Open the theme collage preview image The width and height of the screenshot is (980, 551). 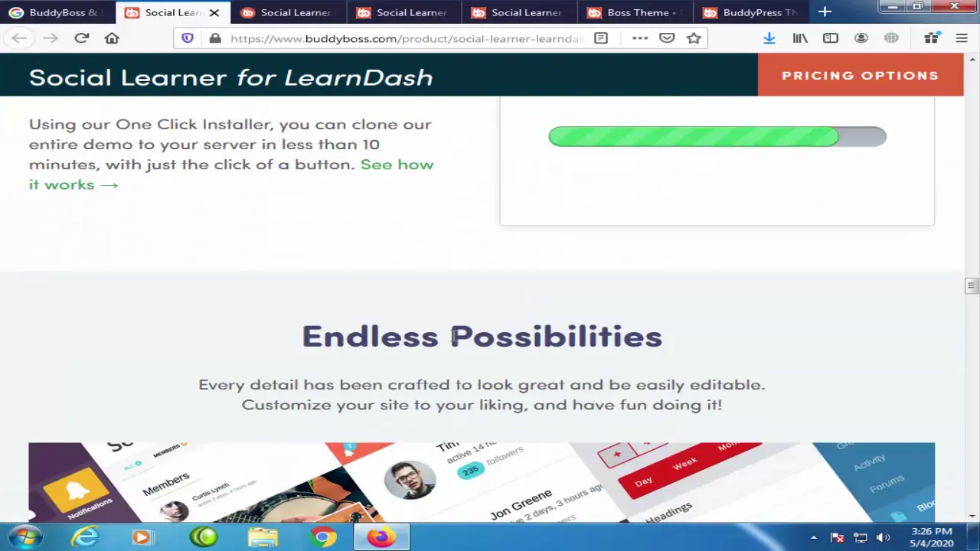coord(482,482)
